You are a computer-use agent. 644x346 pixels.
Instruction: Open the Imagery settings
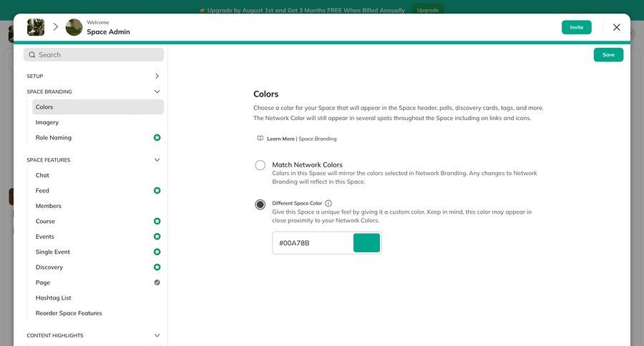click(47, 122)
